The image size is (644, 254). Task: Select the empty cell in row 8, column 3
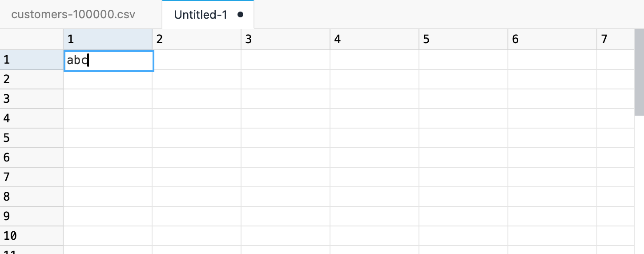tap(286, 197)
